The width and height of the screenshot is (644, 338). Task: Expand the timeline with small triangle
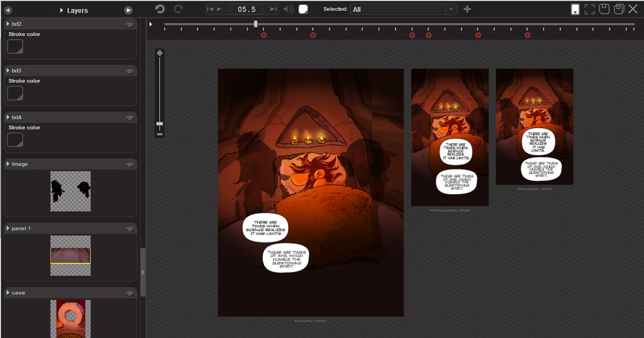click(x=151, y=25)
